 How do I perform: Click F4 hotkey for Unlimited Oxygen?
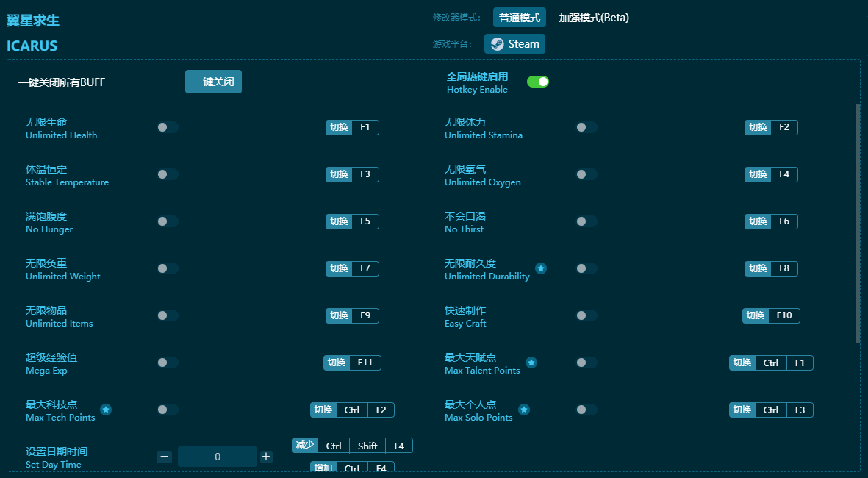click(x=771, y=174)
